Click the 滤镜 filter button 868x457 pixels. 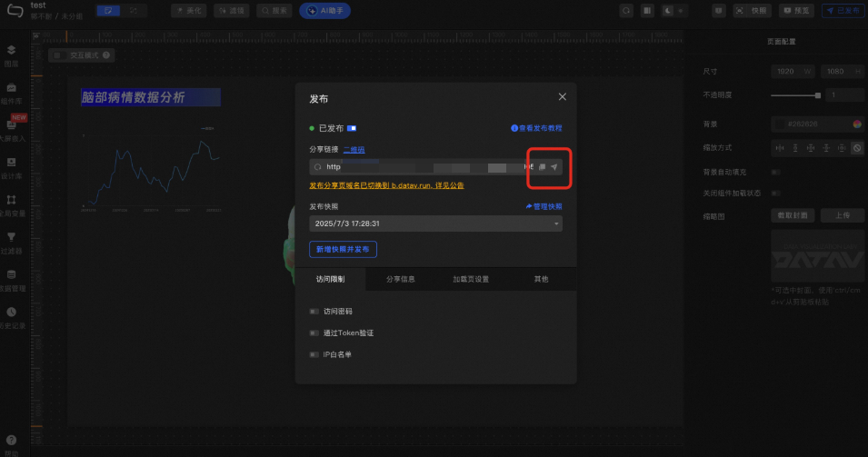pyautogui.click(x=232, y=11)
